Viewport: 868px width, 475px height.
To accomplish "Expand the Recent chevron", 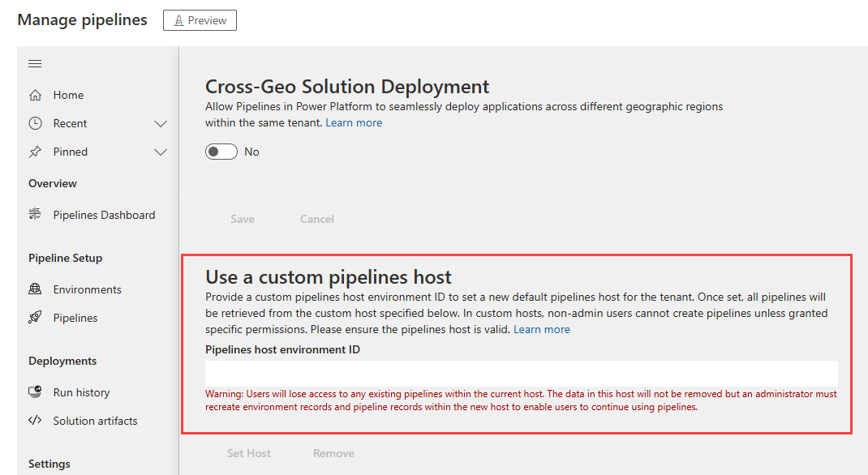I will click(x=161, y=124).
